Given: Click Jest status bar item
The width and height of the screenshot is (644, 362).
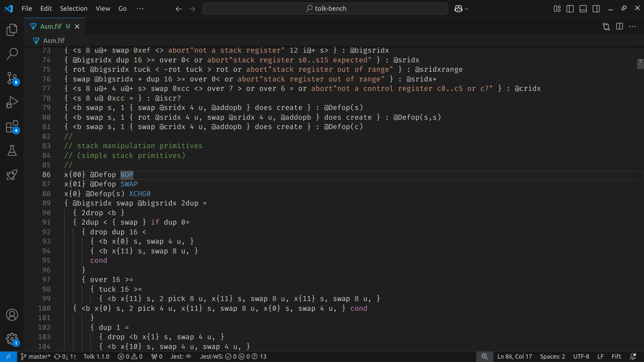Looking at the screenshot, I should (x=181, y=357).
